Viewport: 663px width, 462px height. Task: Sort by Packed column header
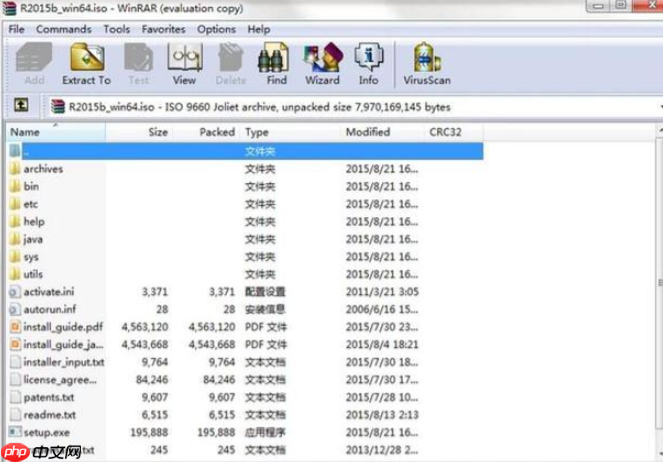206,132
